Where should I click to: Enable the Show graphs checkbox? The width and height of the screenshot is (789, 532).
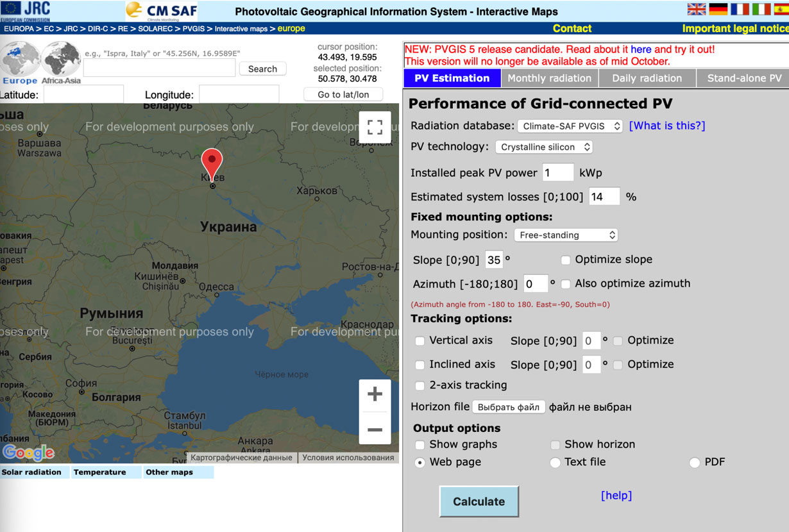tap(420, 445)
